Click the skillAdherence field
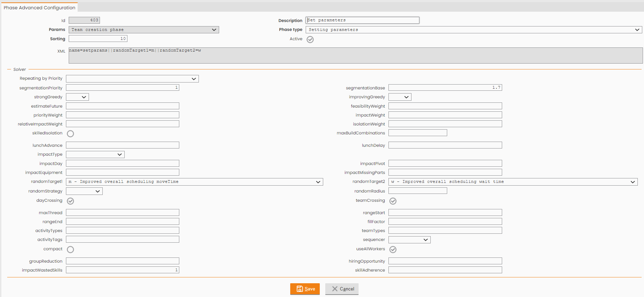 click(x=445, y=270)
